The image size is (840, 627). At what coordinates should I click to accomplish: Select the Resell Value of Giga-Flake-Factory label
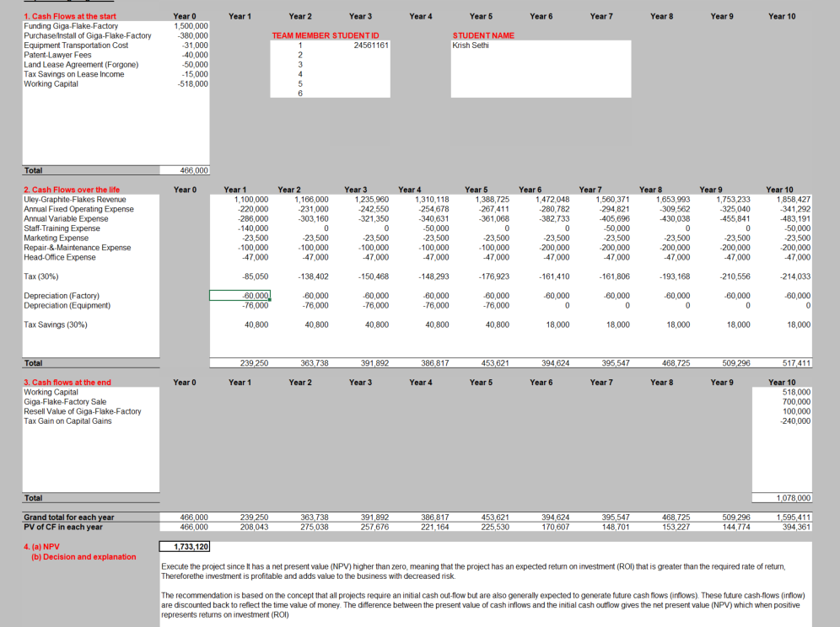coord(82,411)
